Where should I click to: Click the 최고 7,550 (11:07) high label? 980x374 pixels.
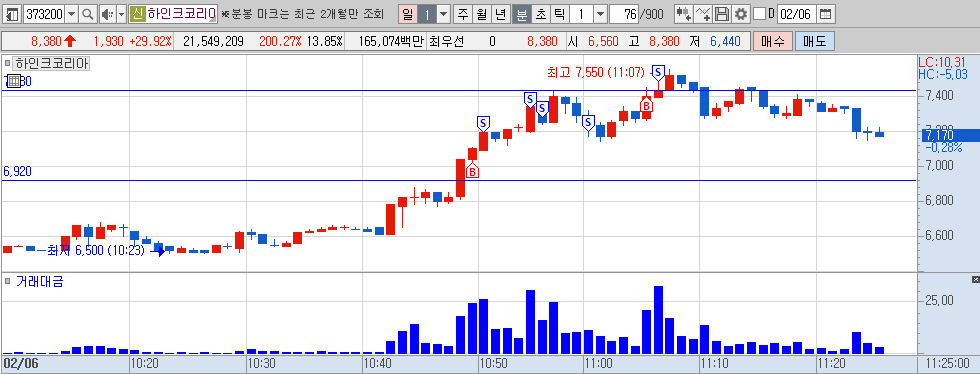click(596, 73)
